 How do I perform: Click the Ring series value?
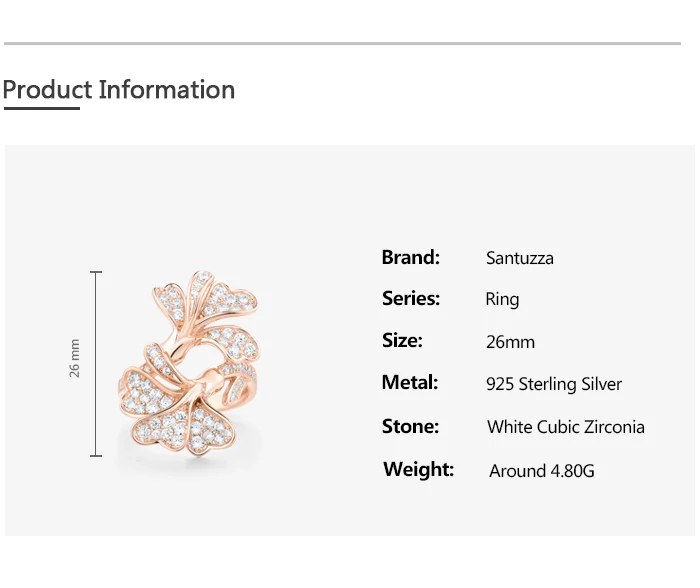click(x=502, y=299)
